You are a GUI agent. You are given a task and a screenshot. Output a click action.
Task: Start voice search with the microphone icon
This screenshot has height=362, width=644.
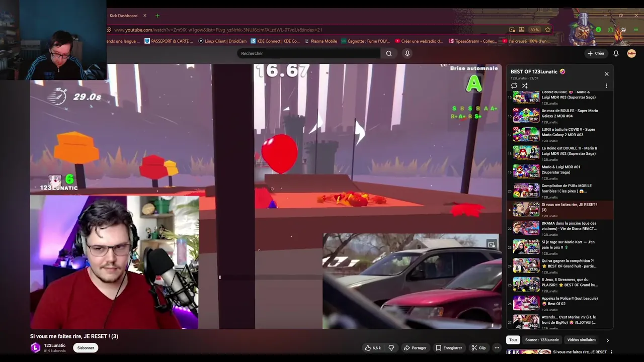(x=407, y=53)
